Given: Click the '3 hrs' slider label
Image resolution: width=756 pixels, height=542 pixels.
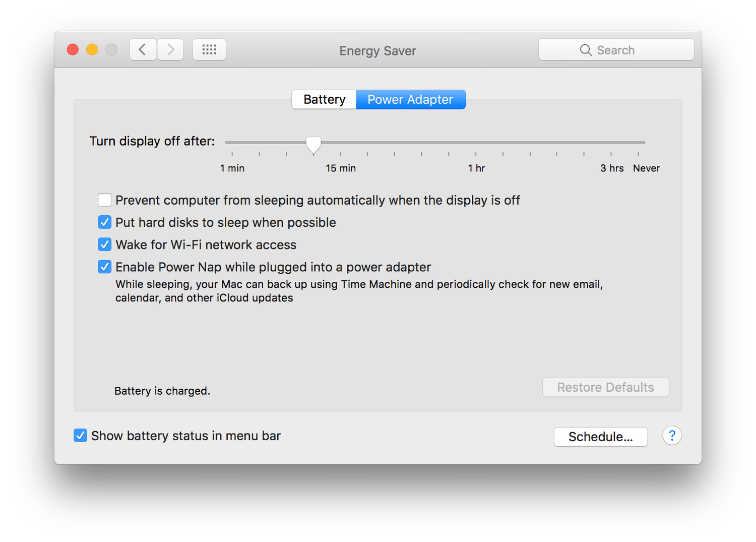Looking at the screenshot, I should point(612,168).
